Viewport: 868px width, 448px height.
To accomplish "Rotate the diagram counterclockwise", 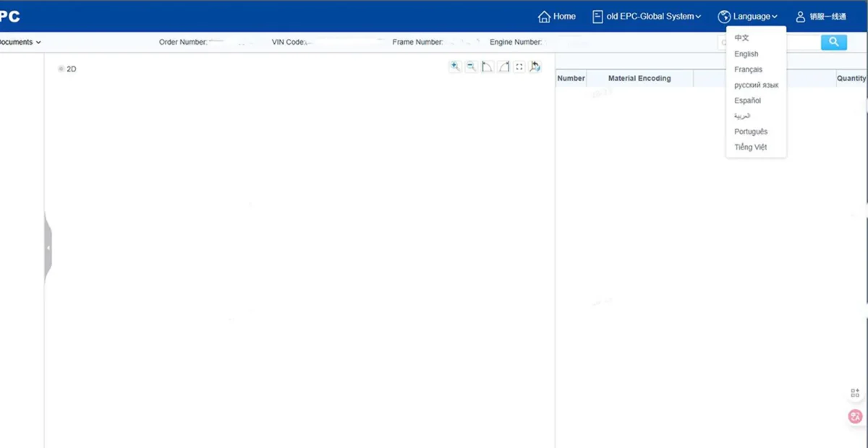I will tap(488, 66).
